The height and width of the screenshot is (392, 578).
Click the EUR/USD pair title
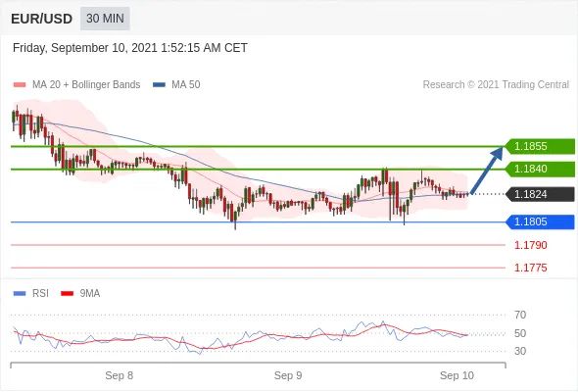click(42, 19)
